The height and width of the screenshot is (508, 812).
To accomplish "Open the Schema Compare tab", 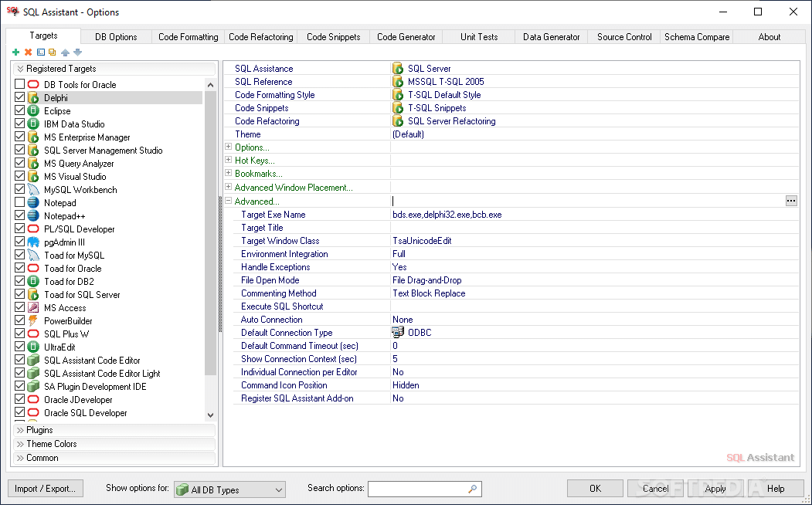I will click(697, 37).
